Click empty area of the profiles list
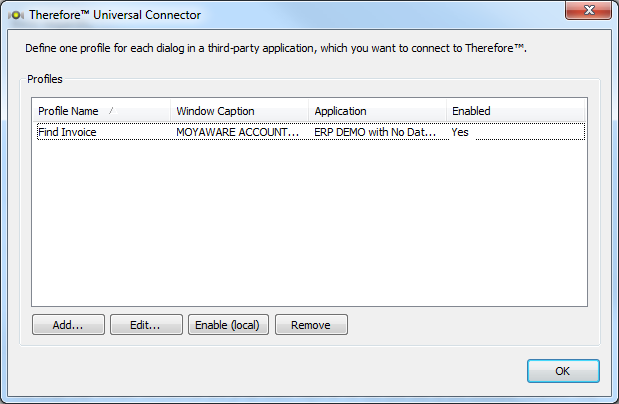619x404 pixels. [300, 230]
